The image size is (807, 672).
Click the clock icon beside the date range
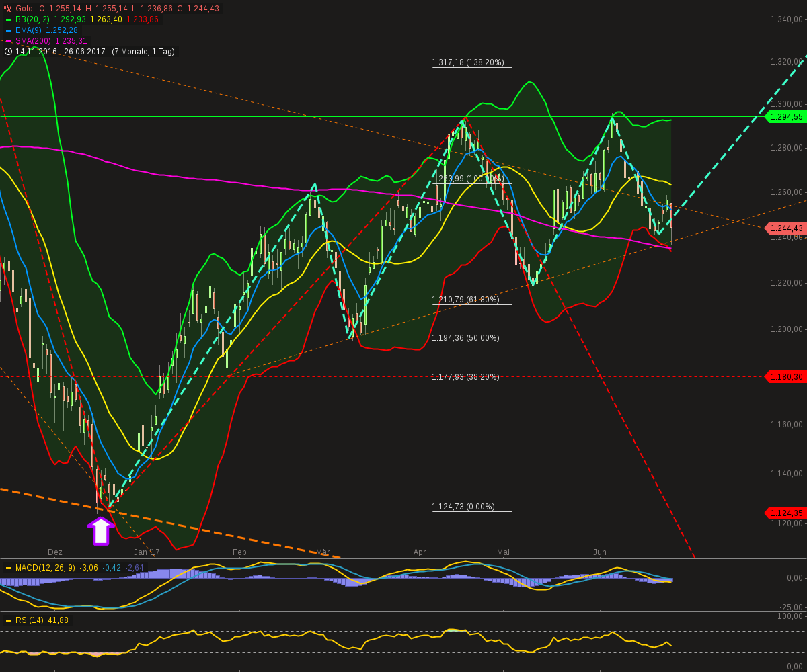(x=7, y=51)
